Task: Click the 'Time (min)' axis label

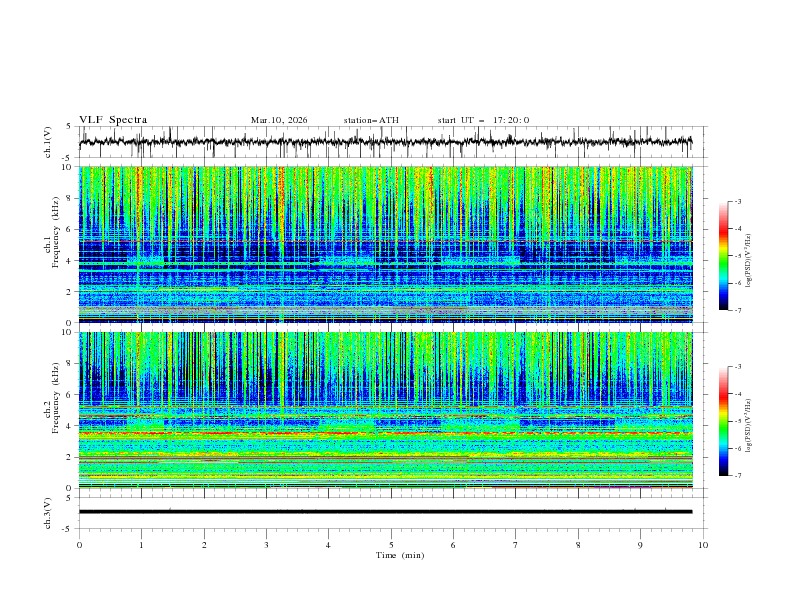Action: pyautogui.click(x=400, y=555)
